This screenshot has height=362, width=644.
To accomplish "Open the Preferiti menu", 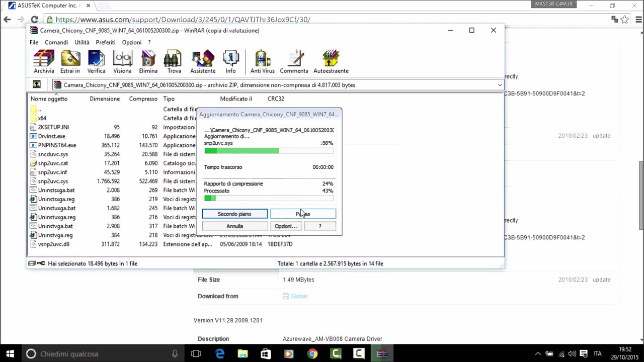I will pyautogui.click(x=106, y=42).
